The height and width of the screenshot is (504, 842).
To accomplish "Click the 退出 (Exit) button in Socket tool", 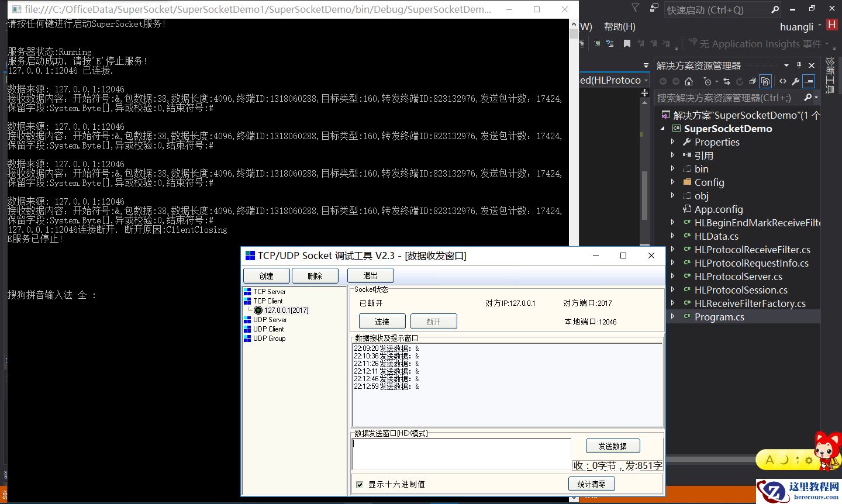I will [x=371, y=275].
